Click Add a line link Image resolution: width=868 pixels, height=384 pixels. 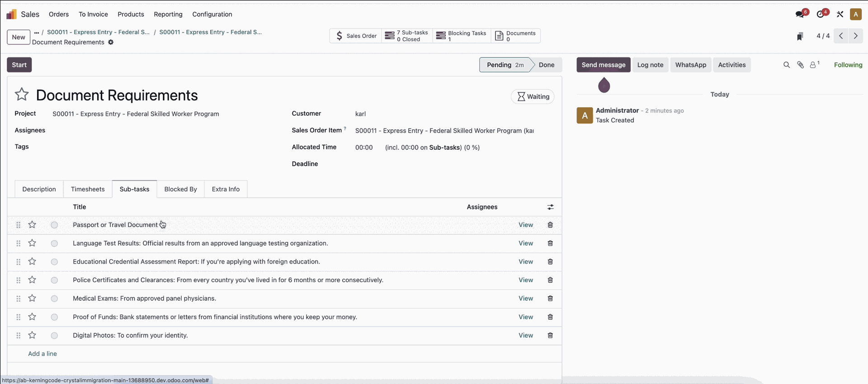[42, 354]
